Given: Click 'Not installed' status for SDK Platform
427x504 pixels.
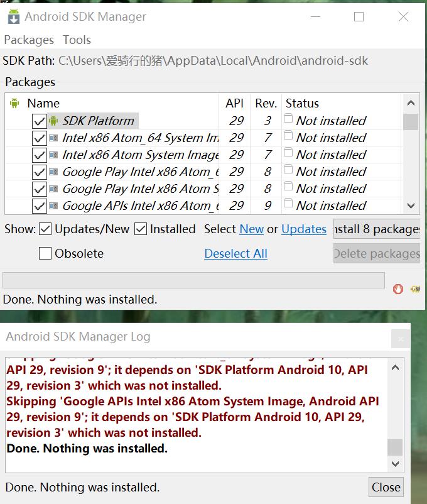Looking at the screenshot, I should pos(331,121).
